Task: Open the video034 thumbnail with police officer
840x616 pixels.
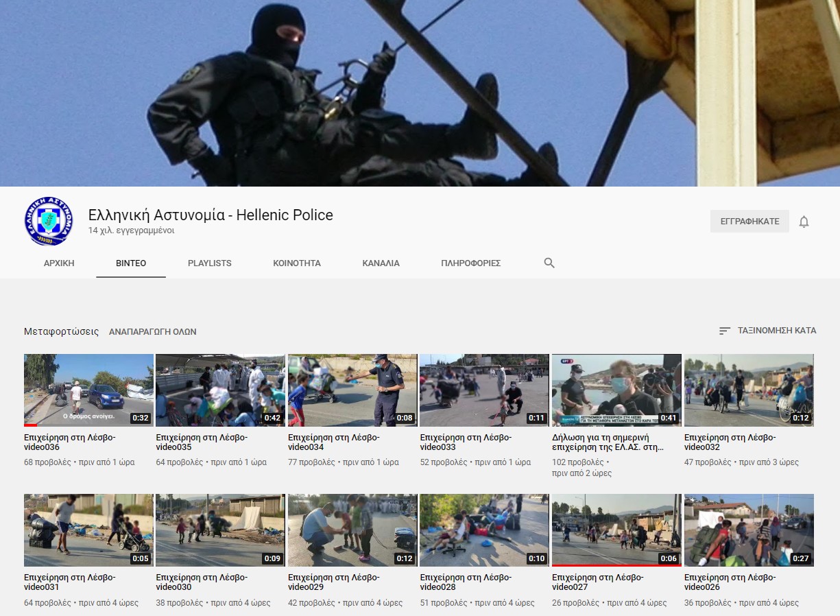Action: click(352, 390)
